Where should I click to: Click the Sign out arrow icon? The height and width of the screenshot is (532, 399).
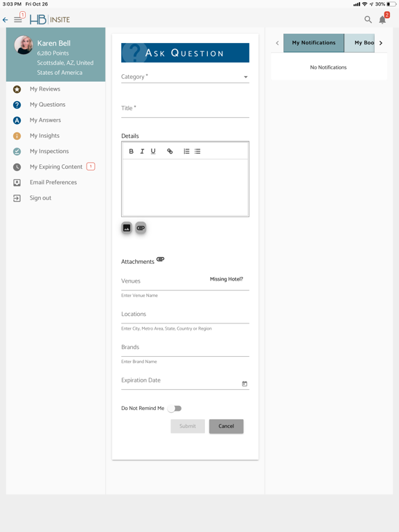point(17,198)
